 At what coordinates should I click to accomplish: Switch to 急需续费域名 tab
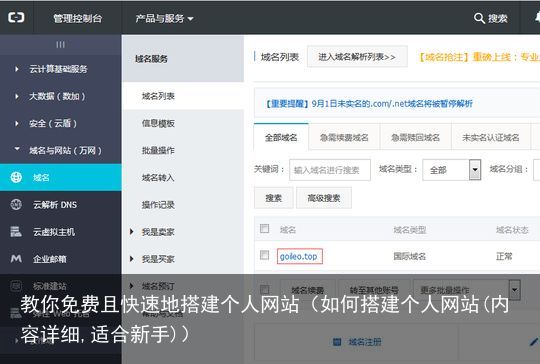pyautogui.click(x=344, y=137)
